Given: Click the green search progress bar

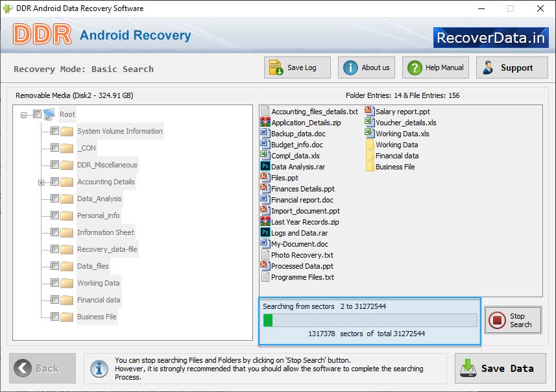Looking at the screenshot, I should pos(370,321).
